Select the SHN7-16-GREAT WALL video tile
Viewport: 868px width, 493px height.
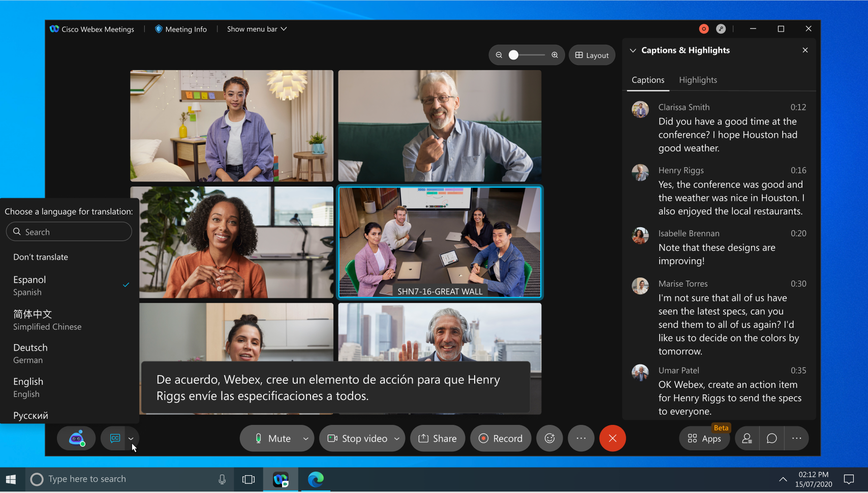coord(440,242)
